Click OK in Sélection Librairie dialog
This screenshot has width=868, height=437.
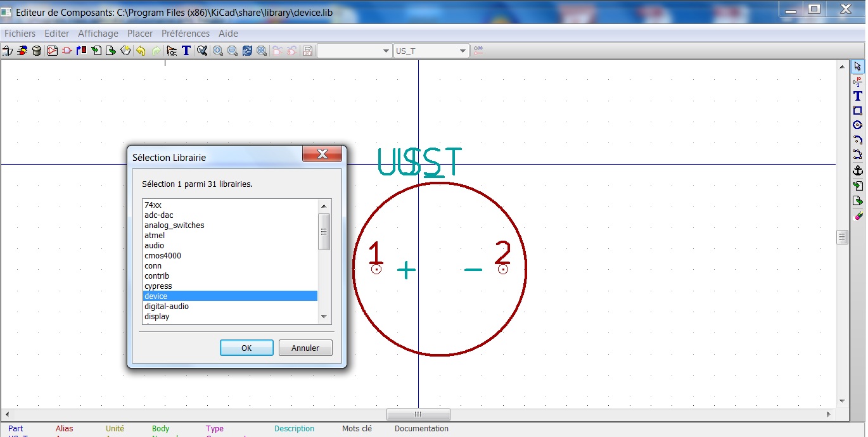(246, 348)
